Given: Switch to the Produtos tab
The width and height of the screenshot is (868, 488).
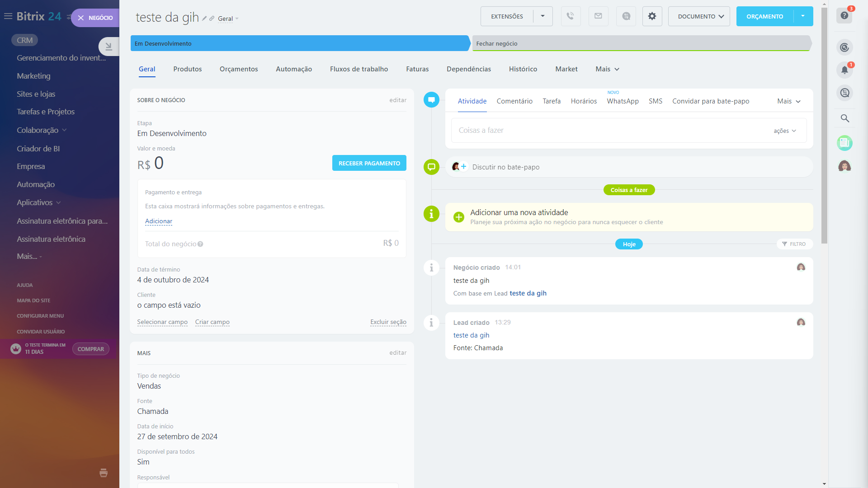Looking at the screenshot, I should (x=187, y=69).
